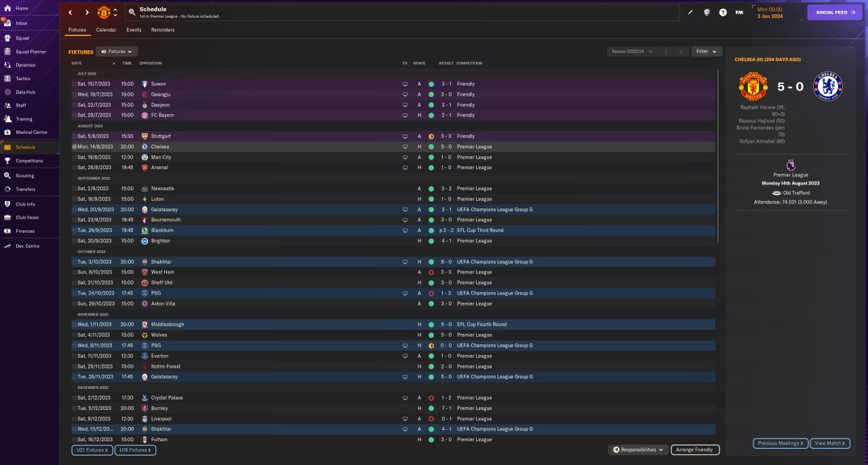Open the Medical Centre

point(31,132)
